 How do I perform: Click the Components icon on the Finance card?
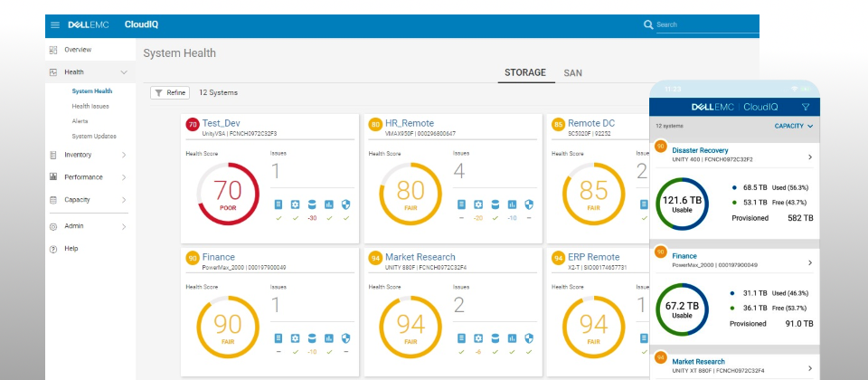[x=278, y=337]
